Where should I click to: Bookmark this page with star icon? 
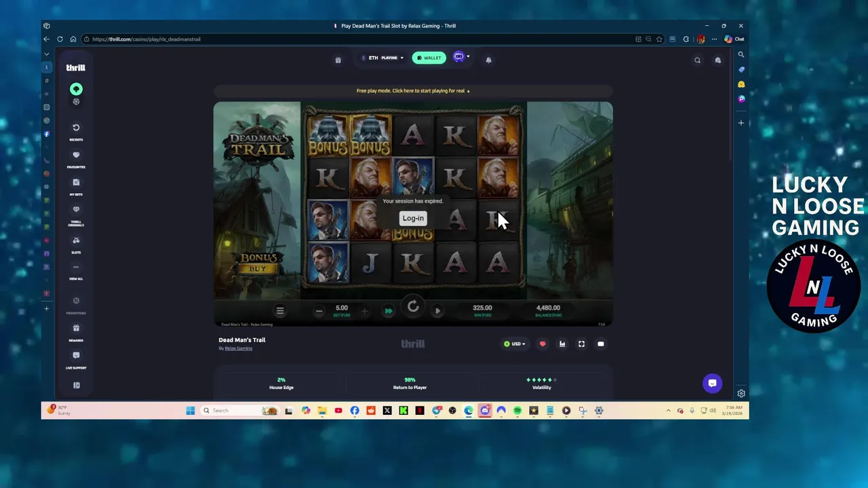click(x=658, y=39)
